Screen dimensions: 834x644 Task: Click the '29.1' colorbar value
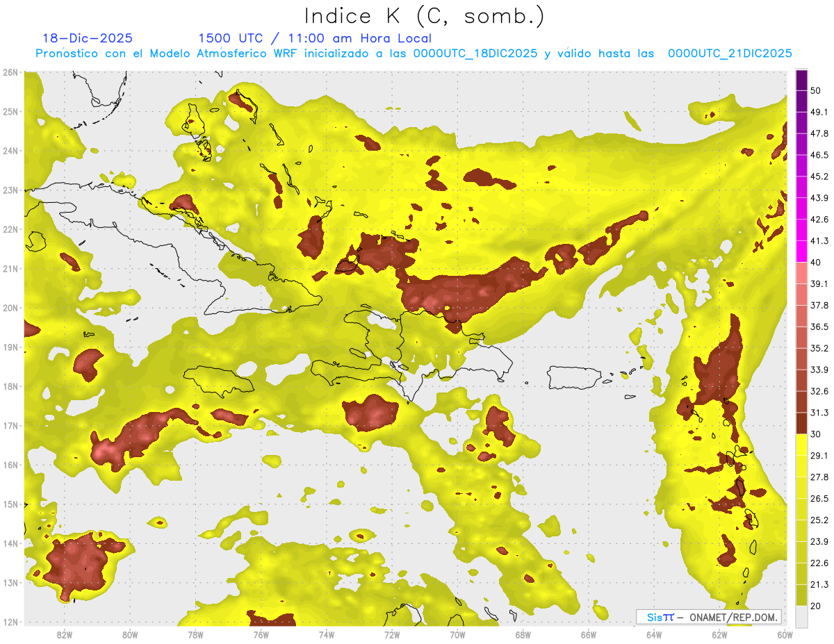[819, 455]
